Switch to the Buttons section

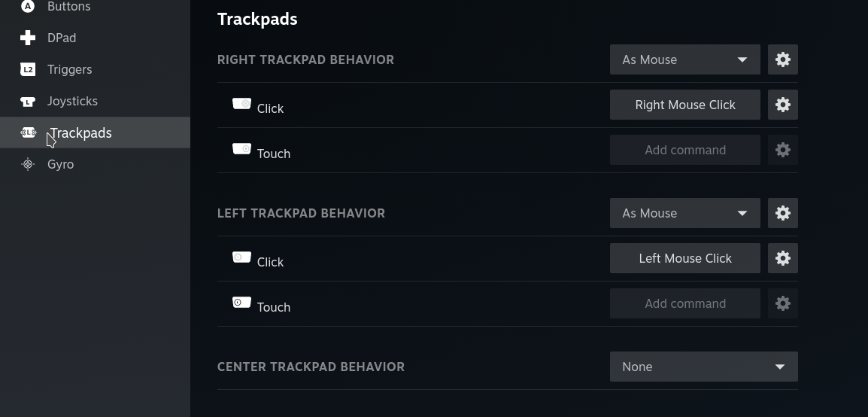pos(68,7)
